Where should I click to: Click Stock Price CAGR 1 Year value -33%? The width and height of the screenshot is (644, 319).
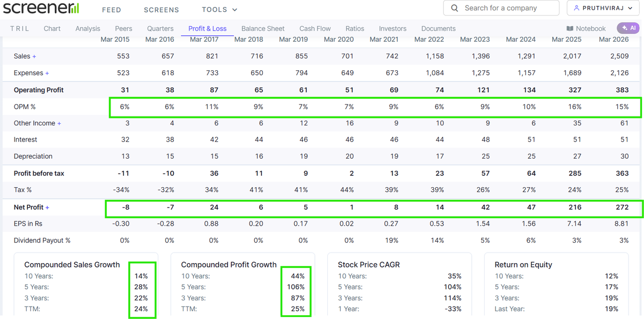click(x=453, y=309)
